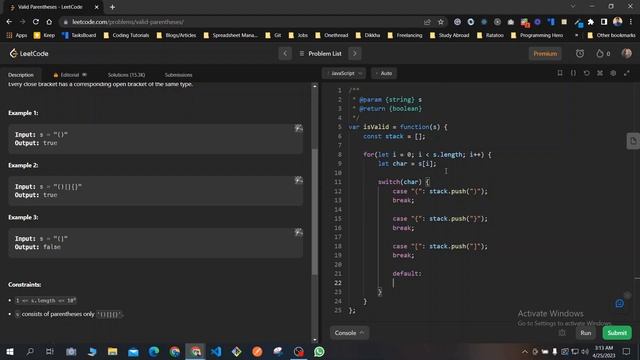Viewport: 640px width, 360px height.
Task: Click the Premium button
Action: click(x=545, y=53)
